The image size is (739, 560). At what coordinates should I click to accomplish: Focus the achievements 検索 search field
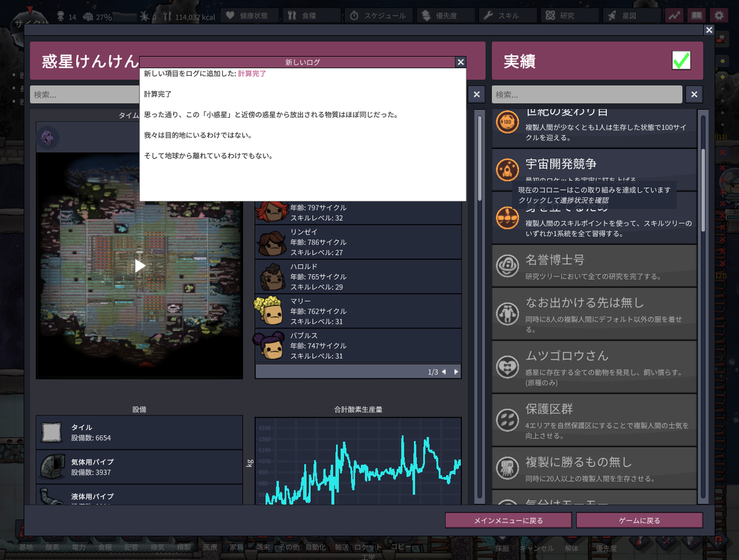click(x=587, y=94)
